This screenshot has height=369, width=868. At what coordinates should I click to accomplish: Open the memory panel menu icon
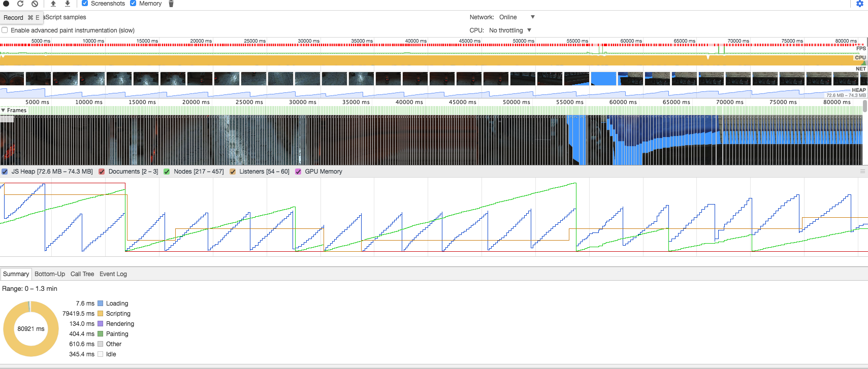(862, 172)
